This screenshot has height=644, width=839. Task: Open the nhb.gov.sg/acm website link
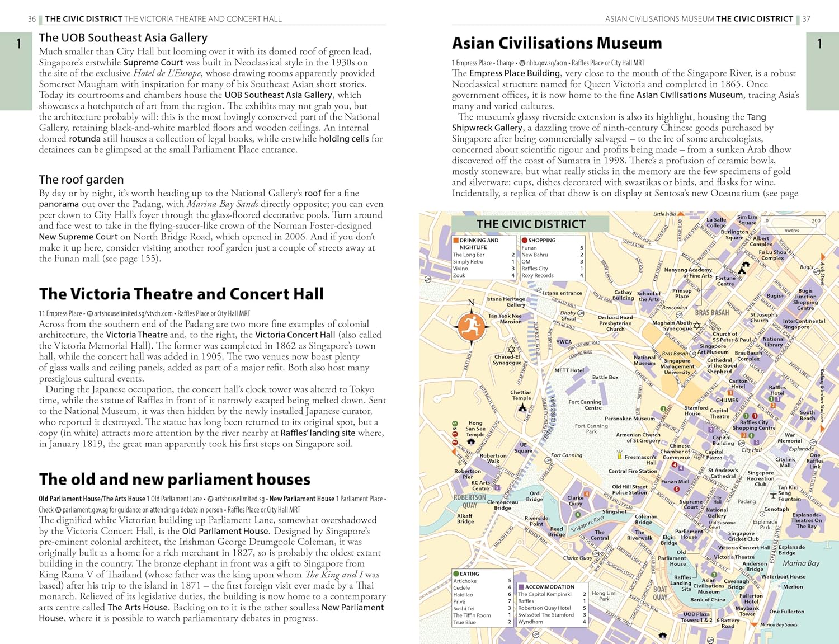pyautogui.click(x=546, y=63)
